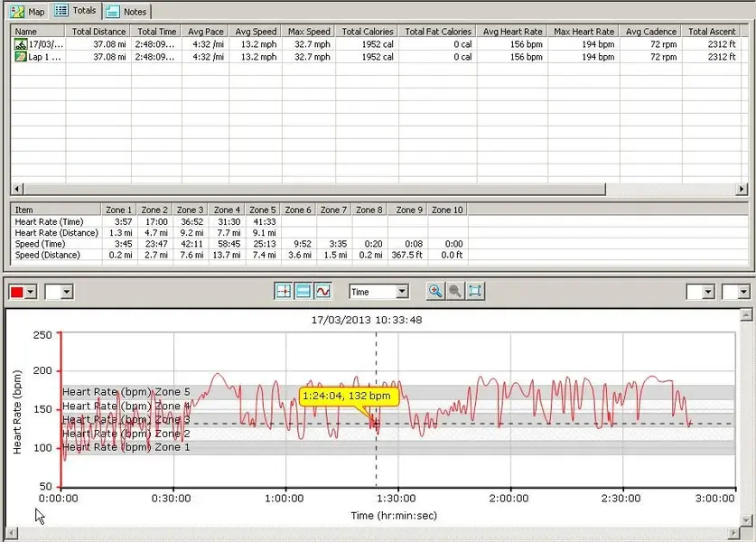
Task: Click the totals table right scroll arrow
Action: coord(742,189)
